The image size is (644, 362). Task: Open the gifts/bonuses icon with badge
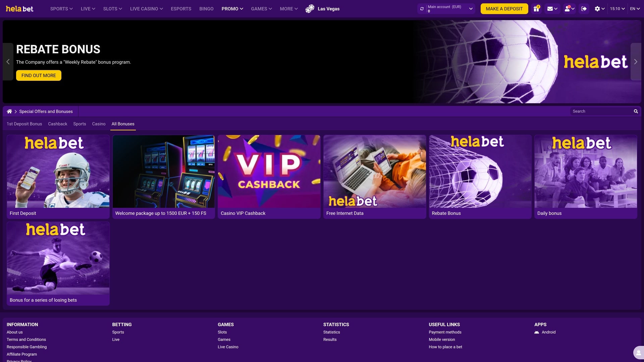[x=536, y=9]
